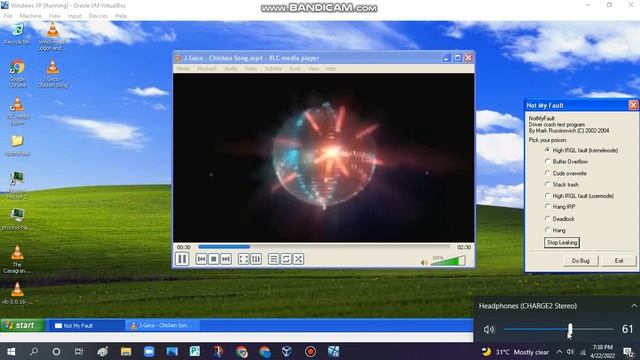Open File Explorer on host taskbar

pyautogui.click(x=126, y=351)
